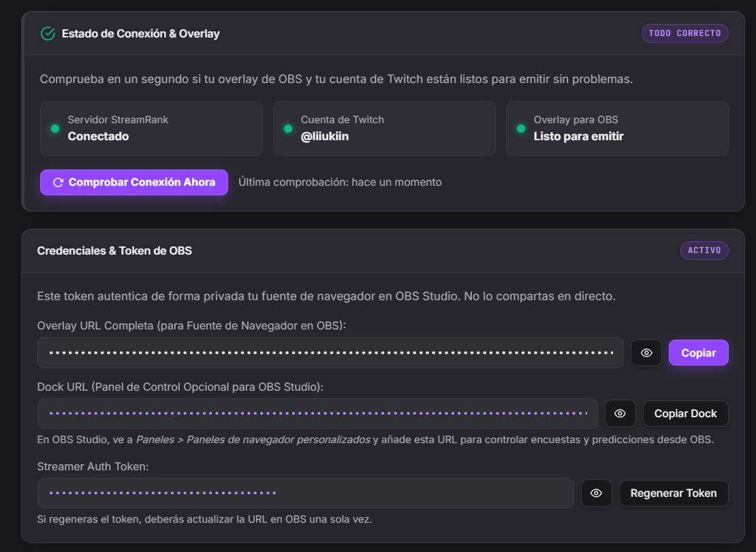Click the green status dot for Servidor StreamRank
Viewport: 756px width, 552px height.
[x=55, y=129]
